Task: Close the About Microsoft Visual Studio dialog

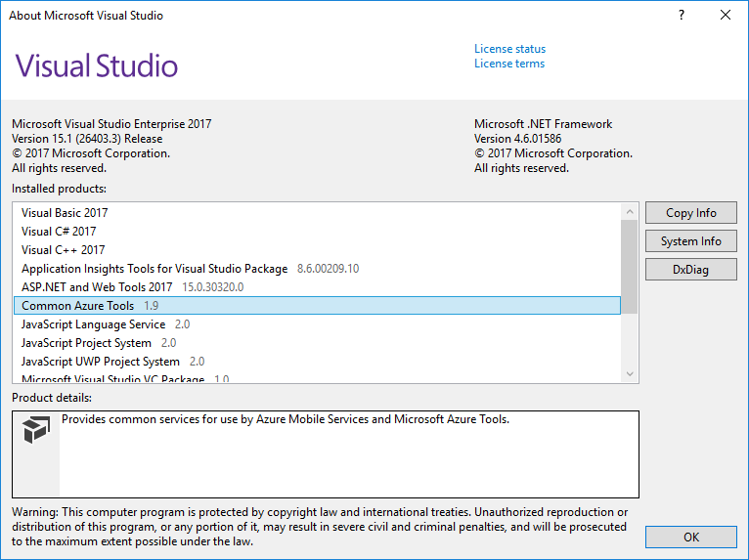Action: [726, 16]
